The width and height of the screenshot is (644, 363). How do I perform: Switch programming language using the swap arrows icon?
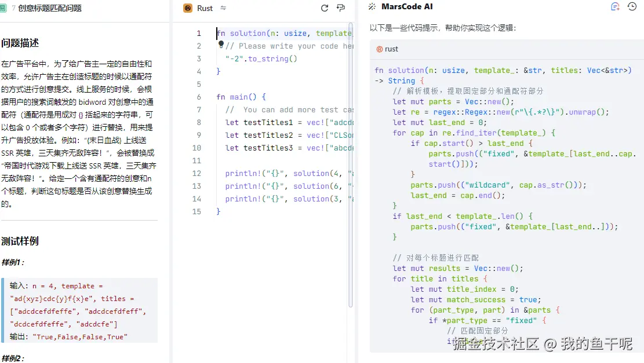click(223, 8)
